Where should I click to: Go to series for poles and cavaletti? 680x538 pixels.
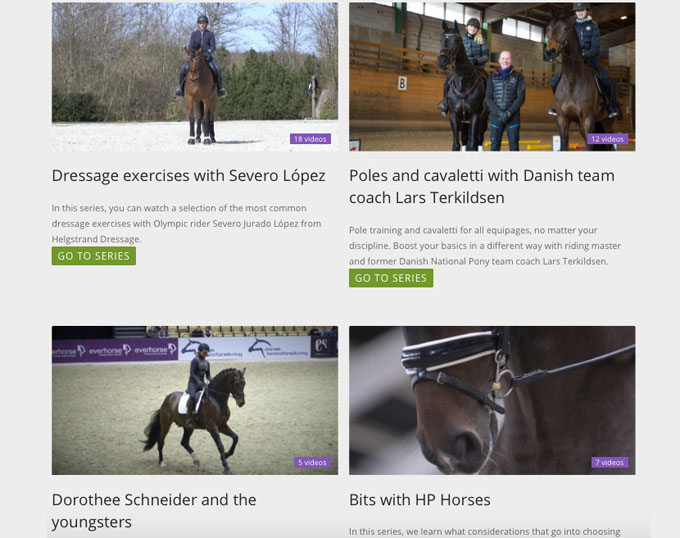pos(391,278)
